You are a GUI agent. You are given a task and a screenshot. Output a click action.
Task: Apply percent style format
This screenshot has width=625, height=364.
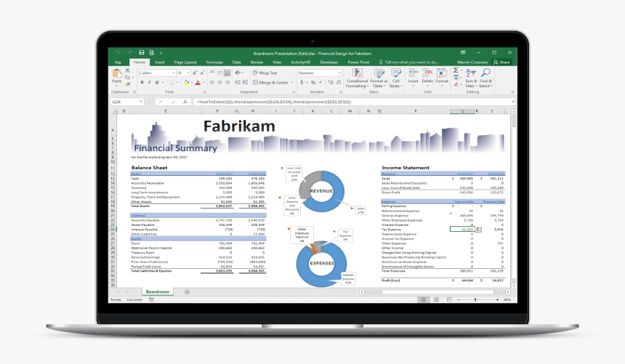pyautogui.click(x=313, y=83)
